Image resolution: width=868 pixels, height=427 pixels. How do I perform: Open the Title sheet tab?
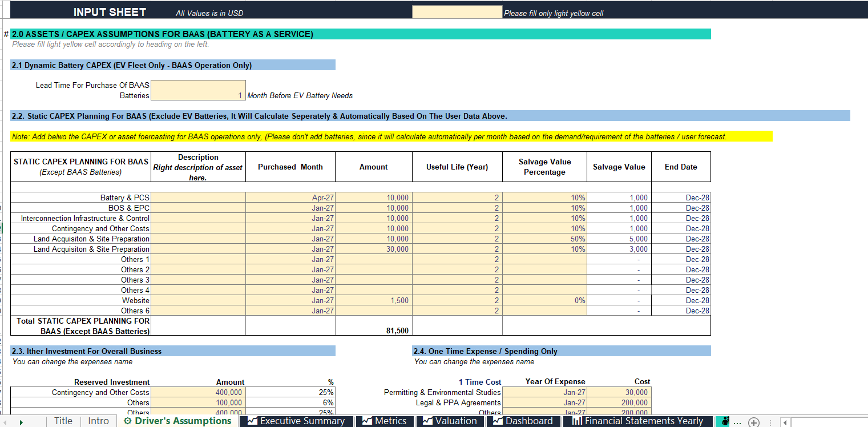(x=63, y=421)
